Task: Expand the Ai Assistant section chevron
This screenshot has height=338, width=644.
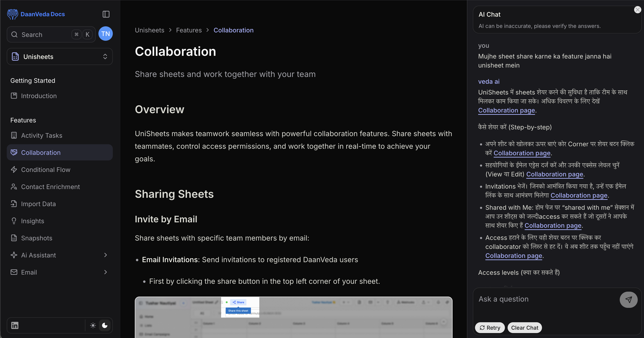Action: click(106, 255)
